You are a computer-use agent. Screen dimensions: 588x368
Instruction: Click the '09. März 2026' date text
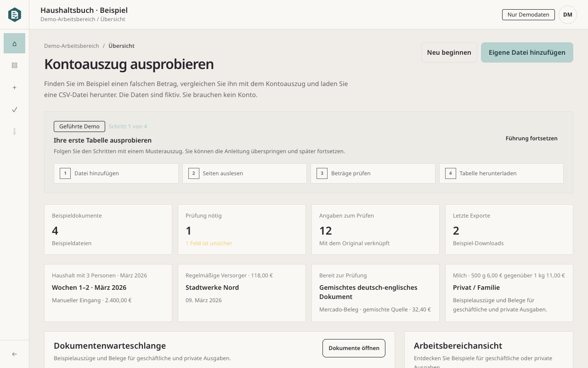[x=204, y=300]
